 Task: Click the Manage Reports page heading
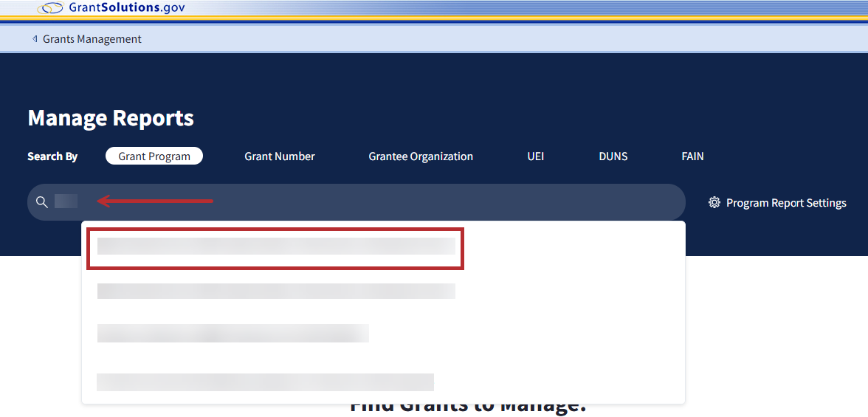point(111,118)
